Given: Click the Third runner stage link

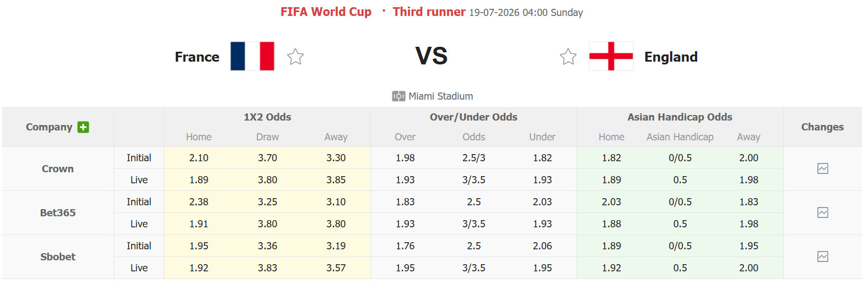Looking at the screenshot, I should (429, 12).
